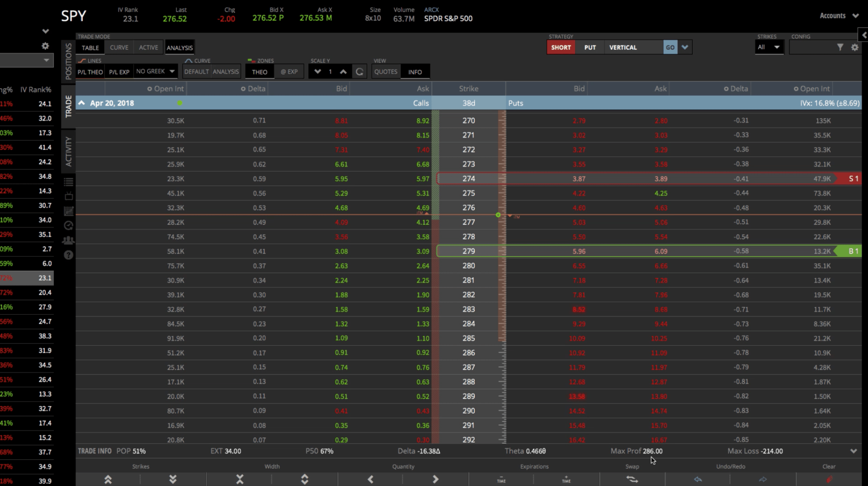Viewport: 868px width, 486px height.
Task: Move strikes down with double-down arrows
Action: point(173,479)
